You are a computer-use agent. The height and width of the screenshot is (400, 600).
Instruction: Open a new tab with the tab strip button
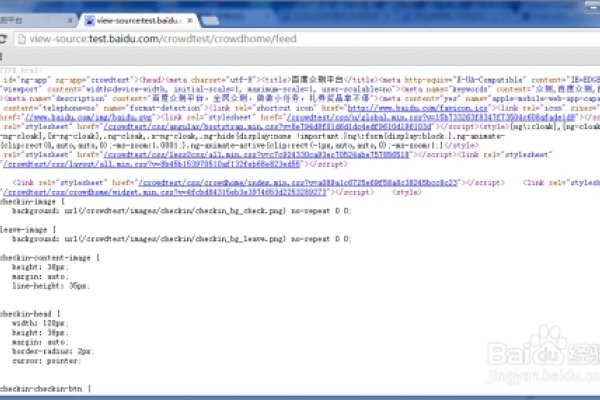click(222, 18)
